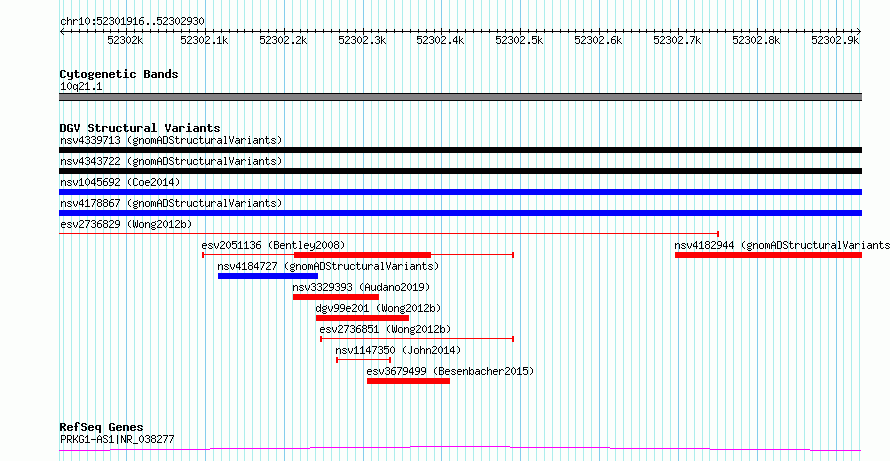Click the 10q21.1 band label

click(x=81, y=87)
